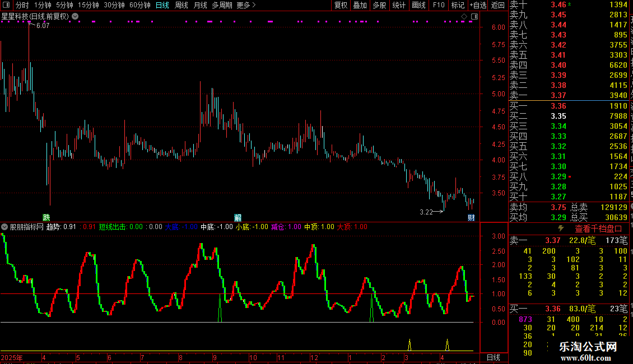Expand dropdown beside 星星科技 chart title

pyautogui.click(x=75, y=16)
